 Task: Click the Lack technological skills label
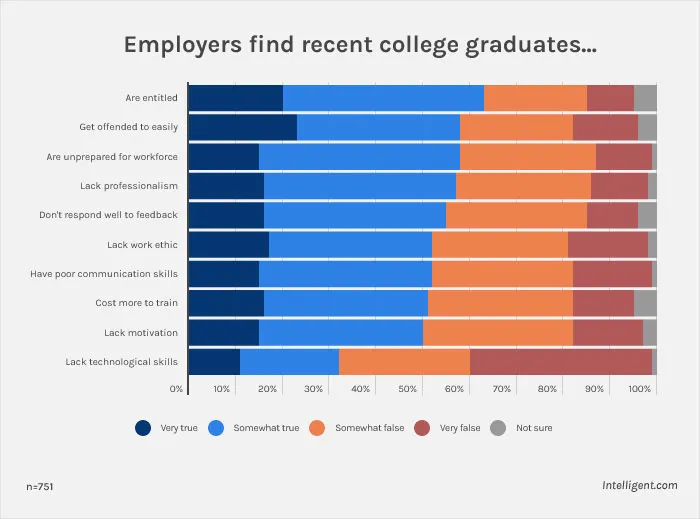click(x=121, y=362)
